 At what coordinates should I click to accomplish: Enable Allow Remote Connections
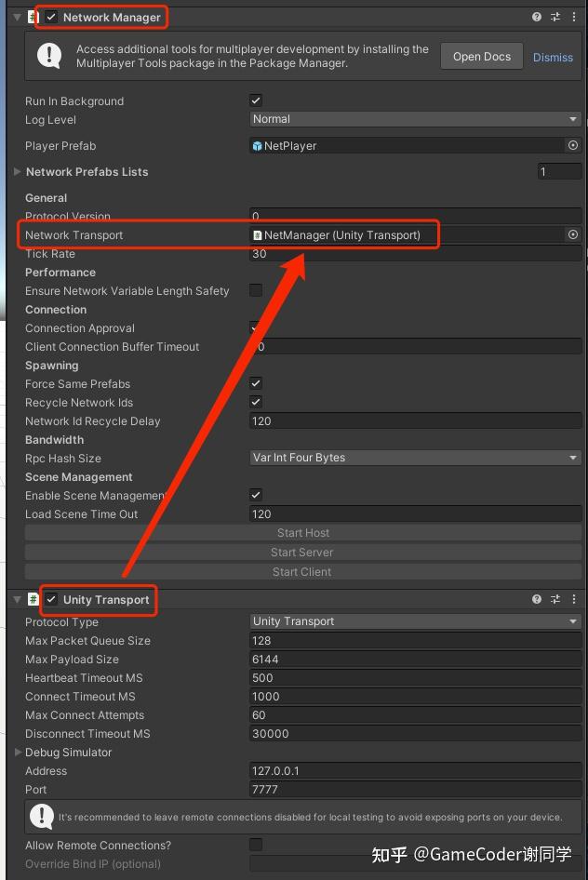255,845
